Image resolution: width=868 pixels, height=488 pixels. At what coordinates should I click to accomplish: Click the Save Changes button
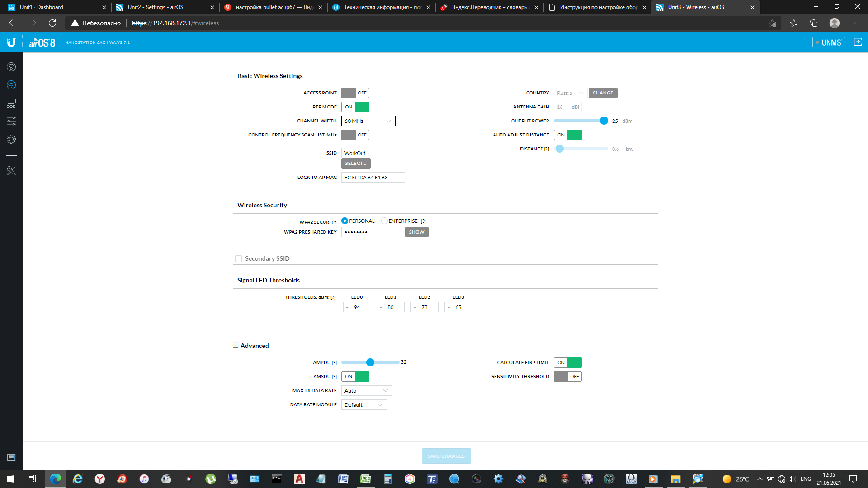446,456
